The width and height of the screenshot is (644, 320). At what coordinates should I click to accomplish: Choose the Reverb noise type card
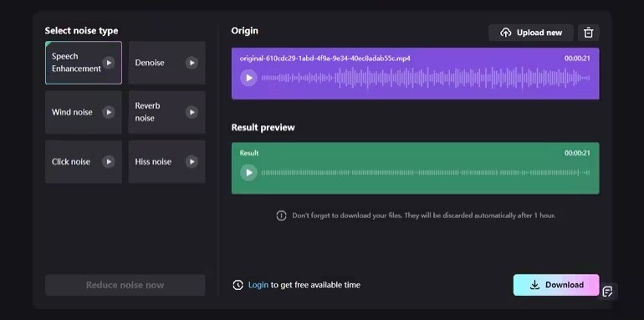coord(166,112)
